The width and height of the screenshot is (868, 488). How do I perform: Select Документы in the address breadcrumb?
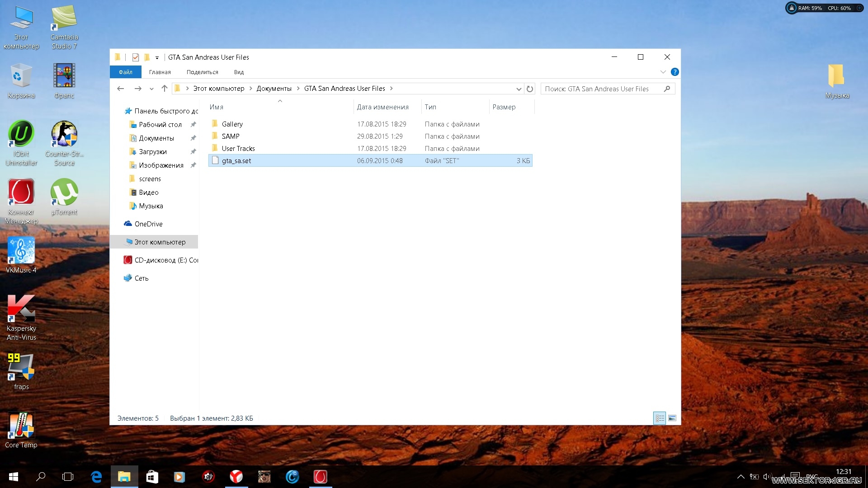pyautogui.click(x=274, y=89)
